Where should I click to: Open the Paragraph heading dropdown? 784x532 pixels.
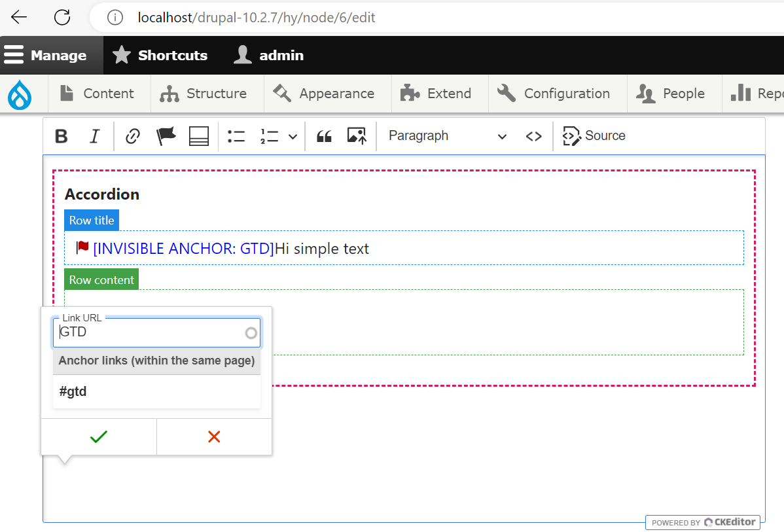[447, 136]
